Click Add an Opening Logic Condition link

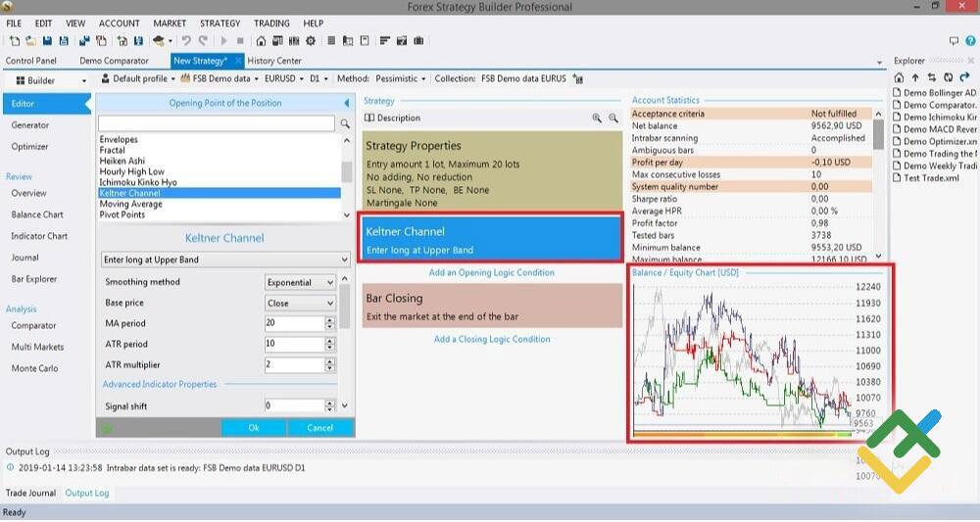(x=491, y=273)
